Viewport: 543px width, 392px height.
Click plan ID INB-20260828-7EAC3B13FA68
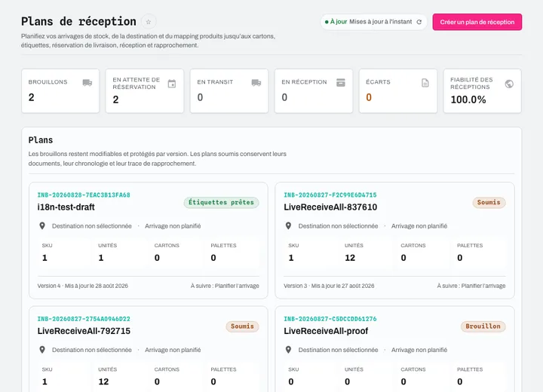coord(84,195)
